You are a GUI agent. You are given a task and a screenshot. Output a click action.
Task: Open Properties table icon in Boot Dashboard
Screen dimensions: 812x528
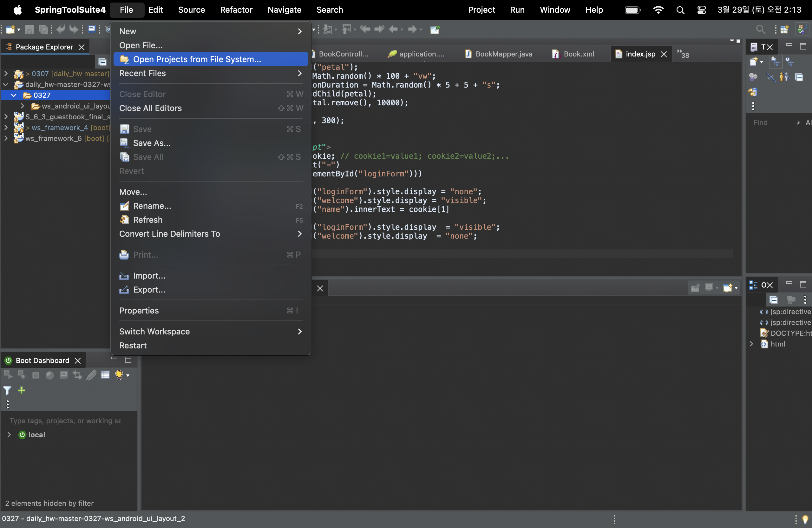click(105, 375)
